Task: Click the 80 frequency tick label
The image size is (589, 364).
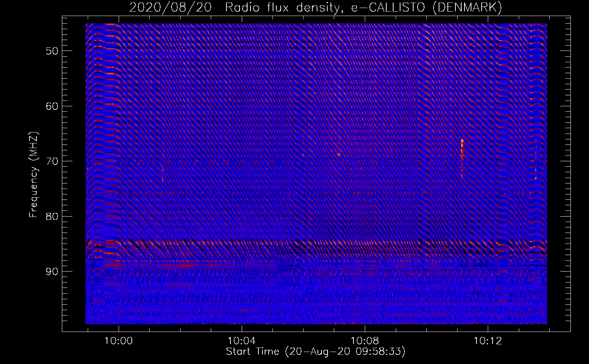Action: pos(52,216)
